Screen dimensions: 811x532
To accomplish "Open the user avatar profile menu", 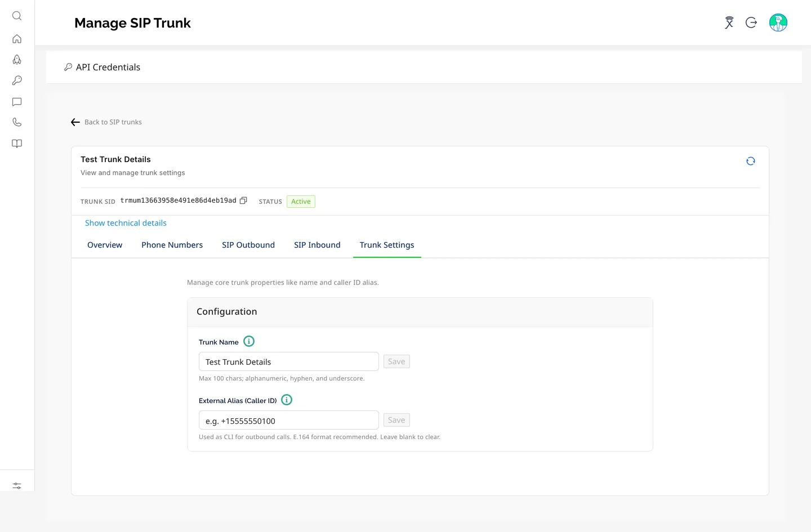I will (778, 23).
